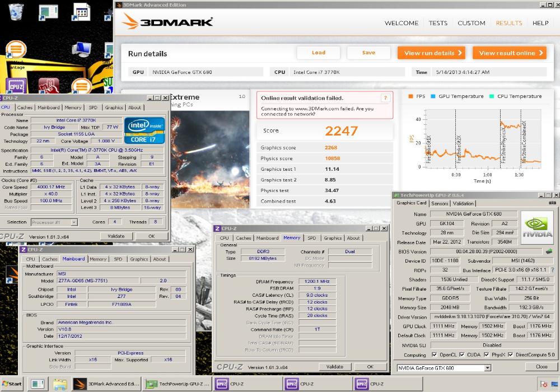The height and width of the screenshot is (392, 560).
Task: Click the Z title icon of CPU-Z Memory window
Action: 217,228
